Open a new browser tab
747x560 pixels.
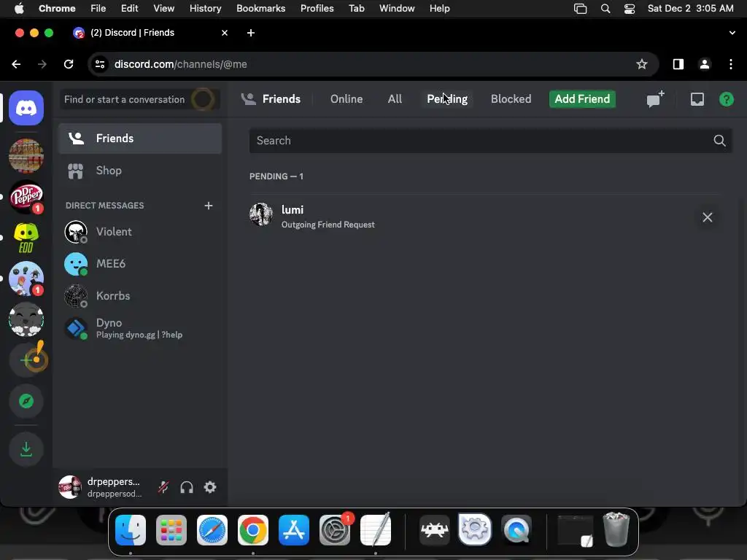coord(251,33)
